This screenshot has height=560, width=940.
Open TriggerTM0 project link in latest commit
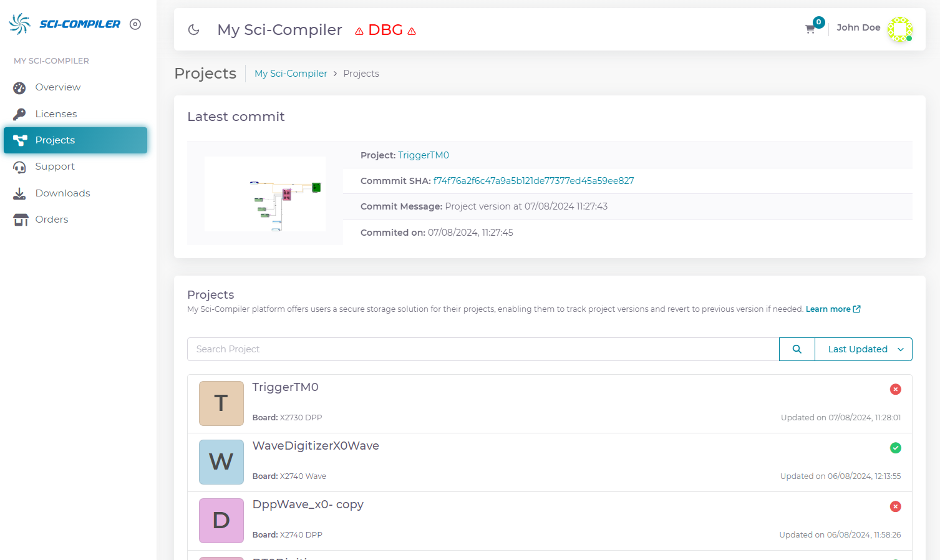(424, 155)
